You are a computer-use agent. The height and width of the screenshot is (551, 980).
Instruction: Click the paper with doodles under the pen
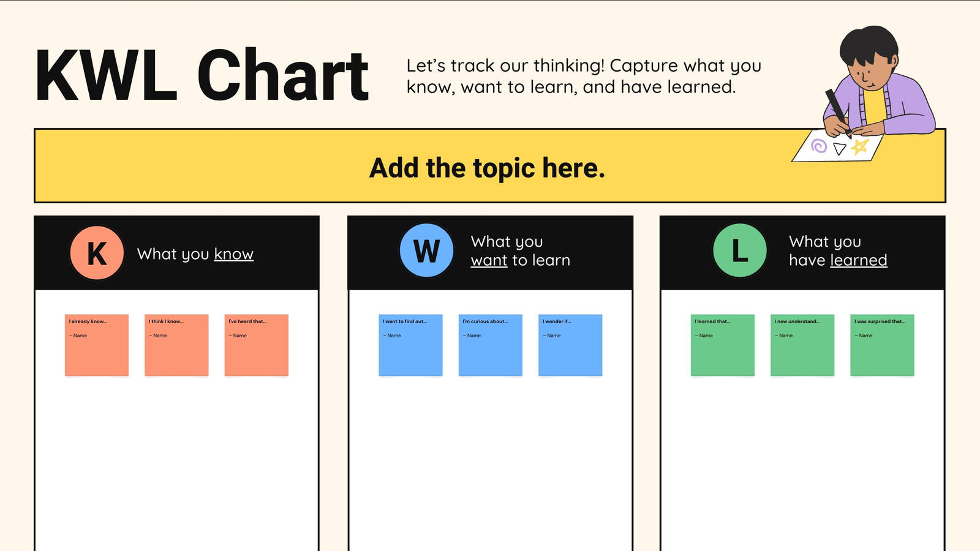pyautogui.click(x=837, y=146)
